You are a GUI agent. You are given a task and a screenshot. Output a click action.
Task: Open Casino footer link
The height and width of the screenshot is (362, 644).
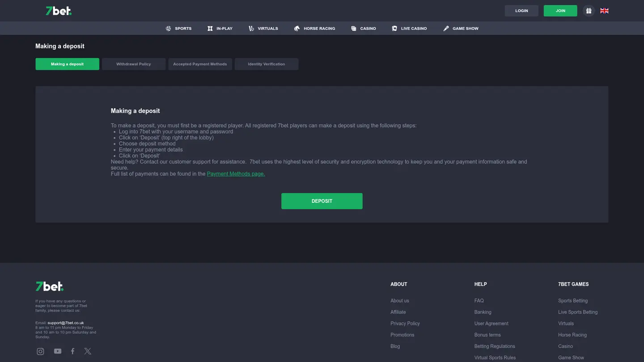pos(565,346)
